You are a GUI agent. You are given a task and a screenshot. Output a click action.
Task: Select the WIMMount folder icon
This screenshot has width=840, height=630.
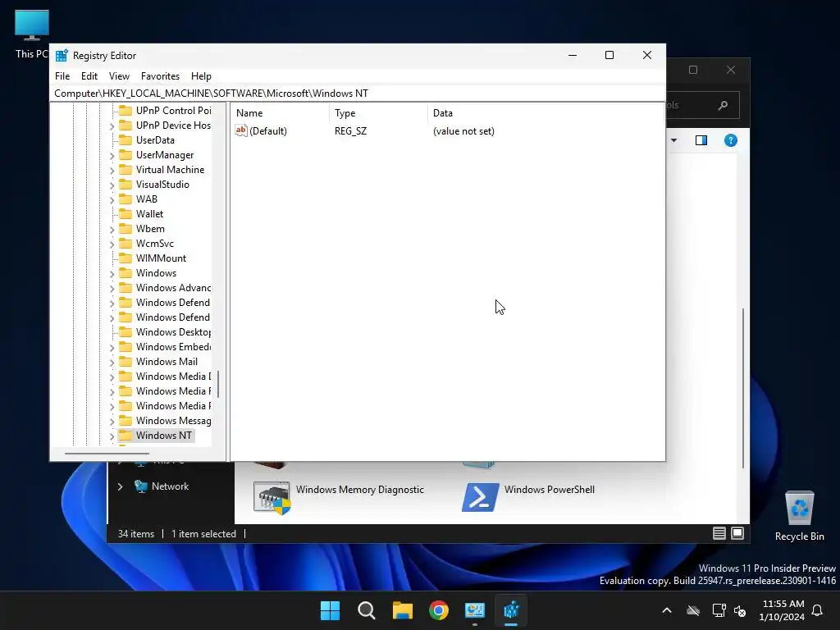click(126, 258)
